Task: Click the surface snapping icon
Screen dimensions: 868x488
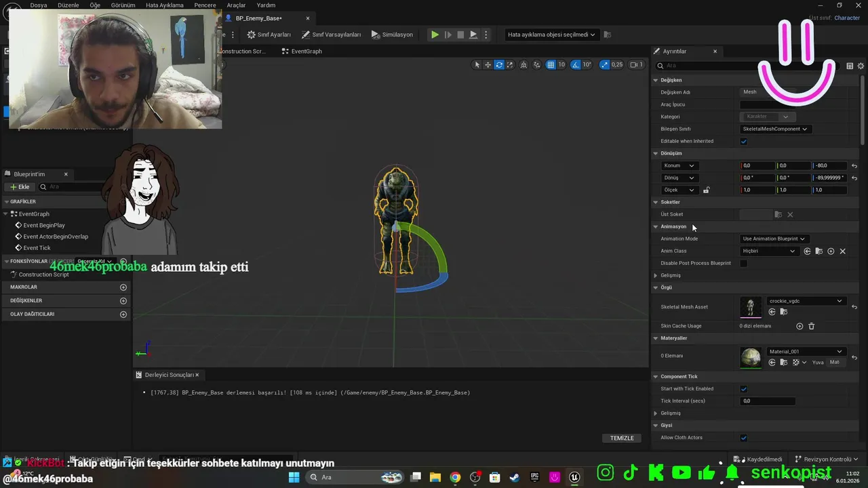Action: click(x=537, y=65)
